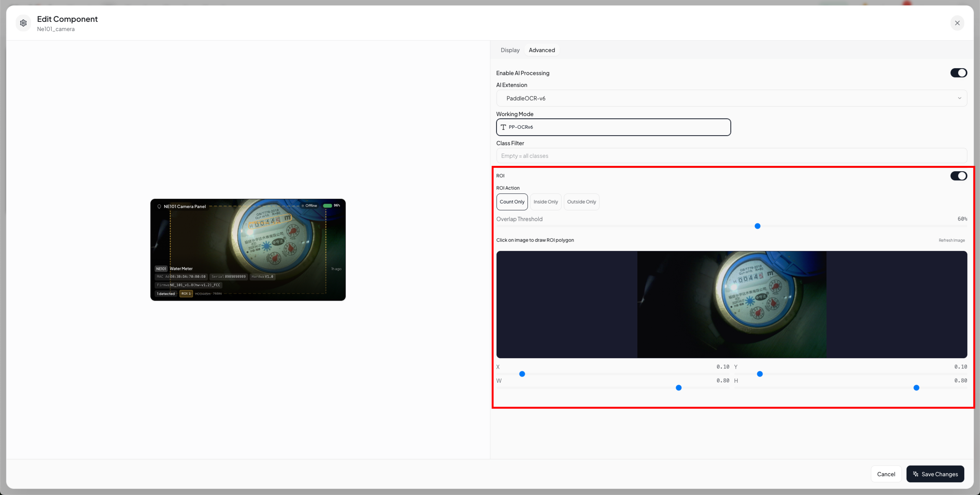Viewport: 980px width, 495px height.
Task: Click the X position slider handle
Action: coord(522,374)
